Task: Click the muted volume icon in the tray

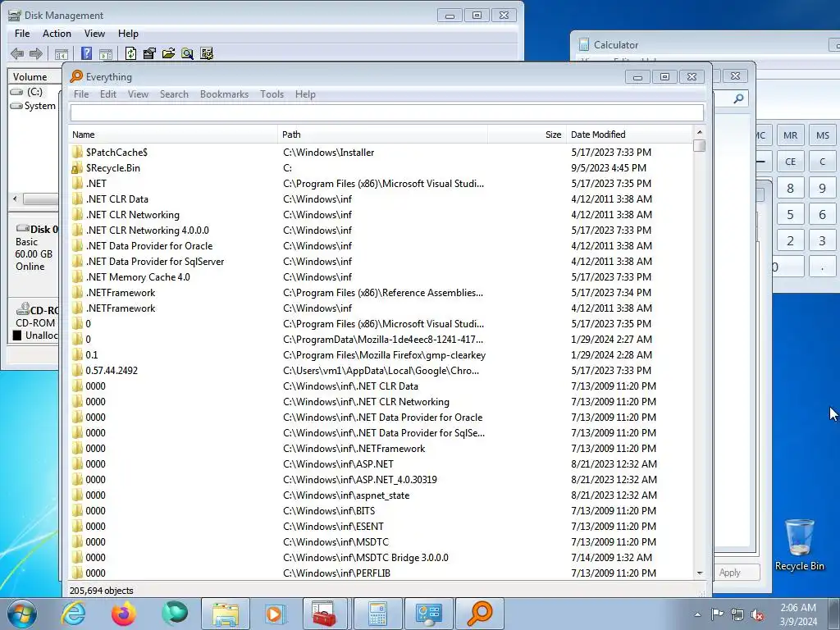Action: pyautogui.click(x=757, y=614)
